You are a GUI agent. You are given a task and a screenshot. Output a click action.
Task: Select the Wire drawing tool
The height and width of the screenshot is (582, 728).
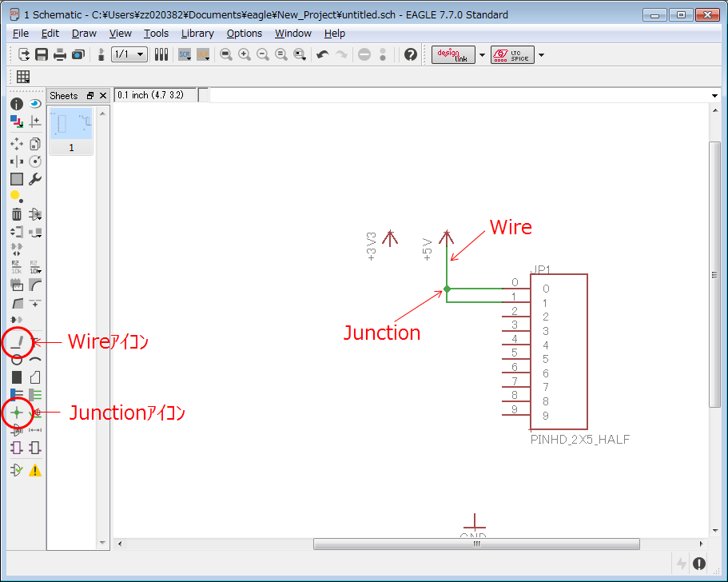(x=17, y=342)
